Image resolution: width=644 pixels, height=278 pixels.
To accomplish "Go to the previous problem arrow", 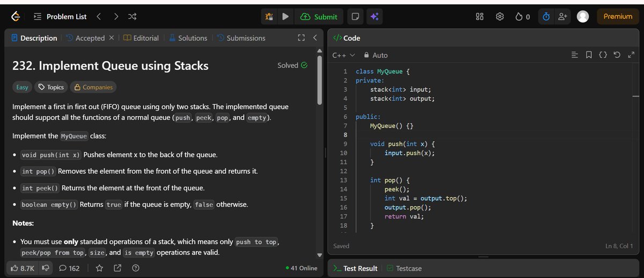I will pos(98,17).
